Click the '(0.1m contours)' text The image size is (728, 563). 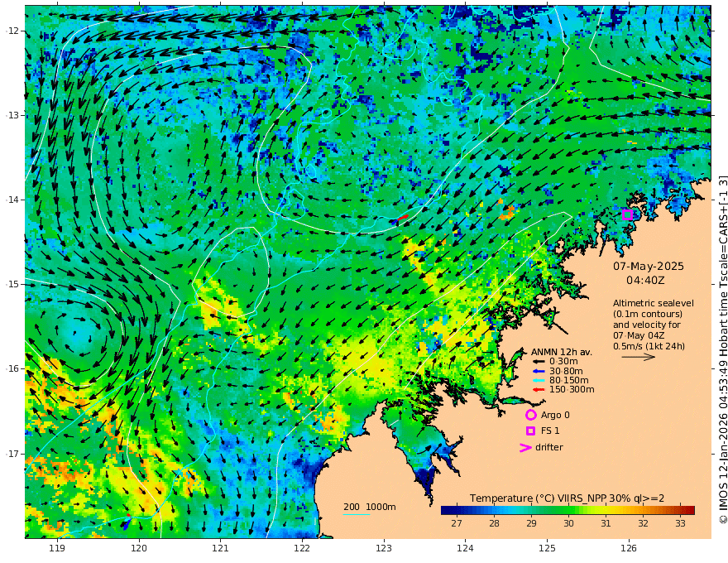[648, 314]
